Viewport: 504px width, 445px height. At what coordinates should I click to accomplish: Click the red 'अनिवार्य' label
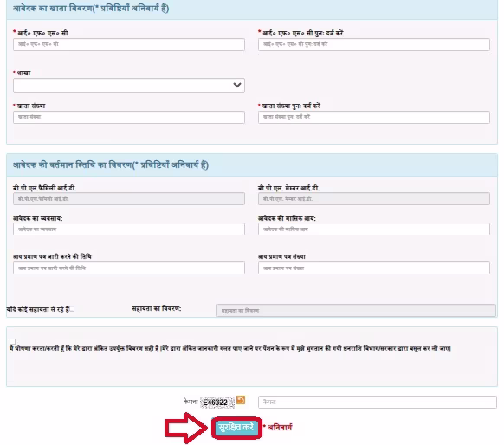280,428
